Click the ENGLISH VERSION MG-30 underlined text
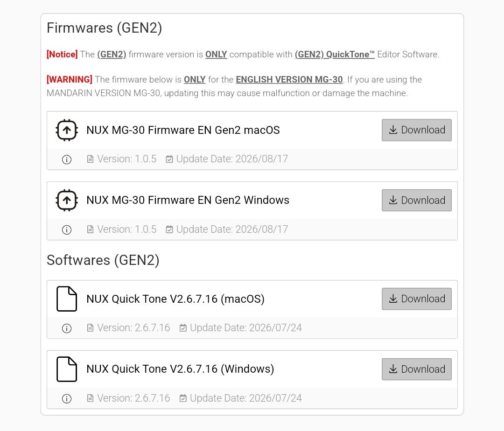Screen dimensions: 504x431 pos(289,79)
